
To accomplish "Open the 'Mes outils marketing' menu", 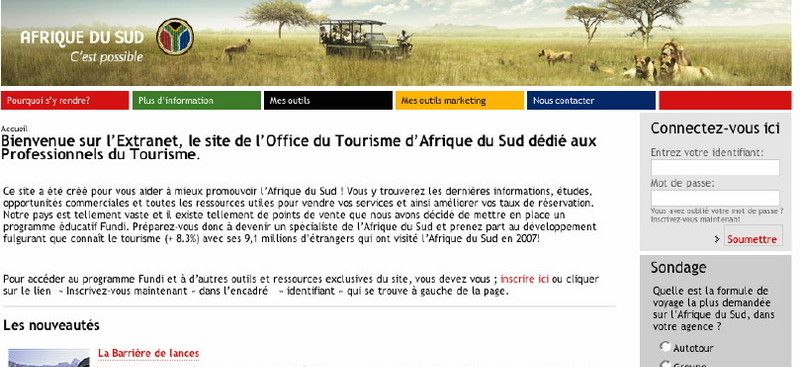I will click(460, 101).
